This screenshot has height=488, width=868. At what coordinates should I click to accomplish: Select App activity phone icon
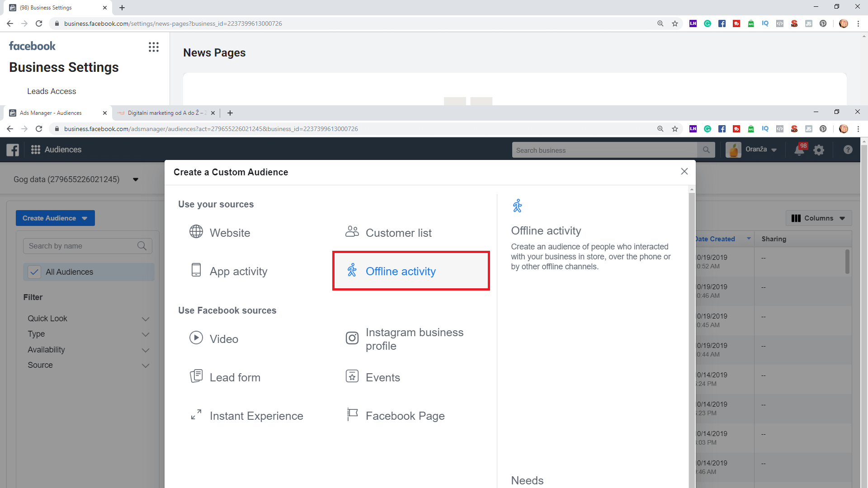coord(196,270)
